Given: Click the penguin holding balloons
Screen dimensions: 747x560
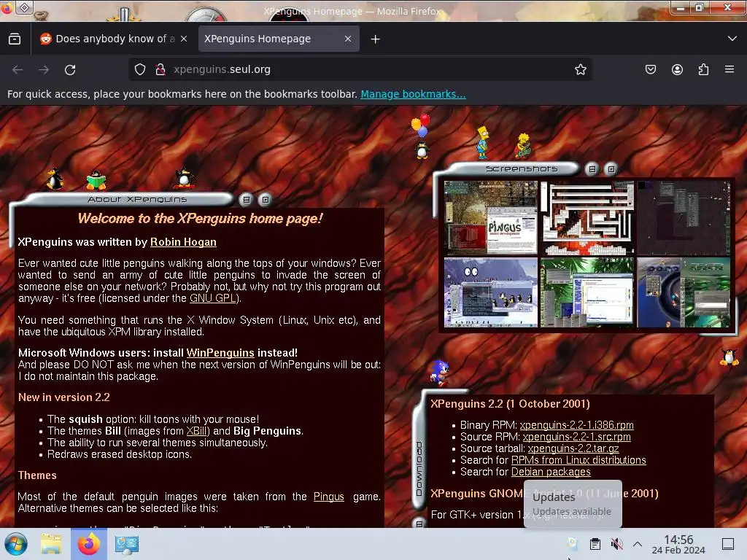Looking at the screenshot, I should (421, 136).
